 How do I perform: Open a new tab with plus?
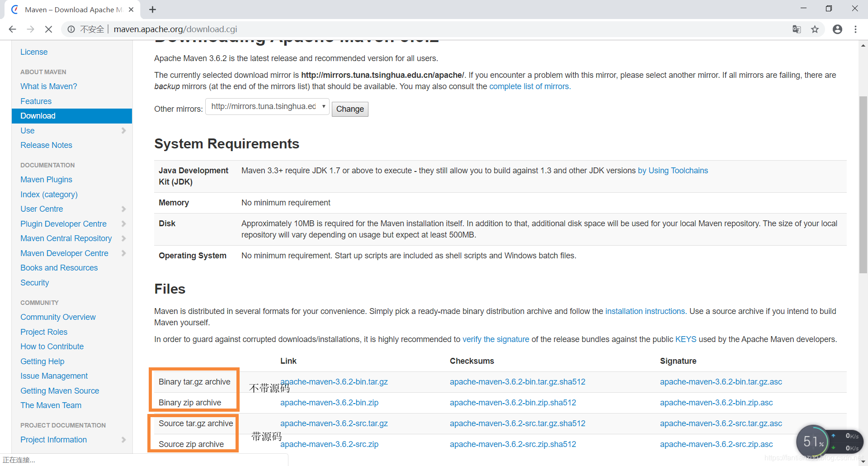152,10
